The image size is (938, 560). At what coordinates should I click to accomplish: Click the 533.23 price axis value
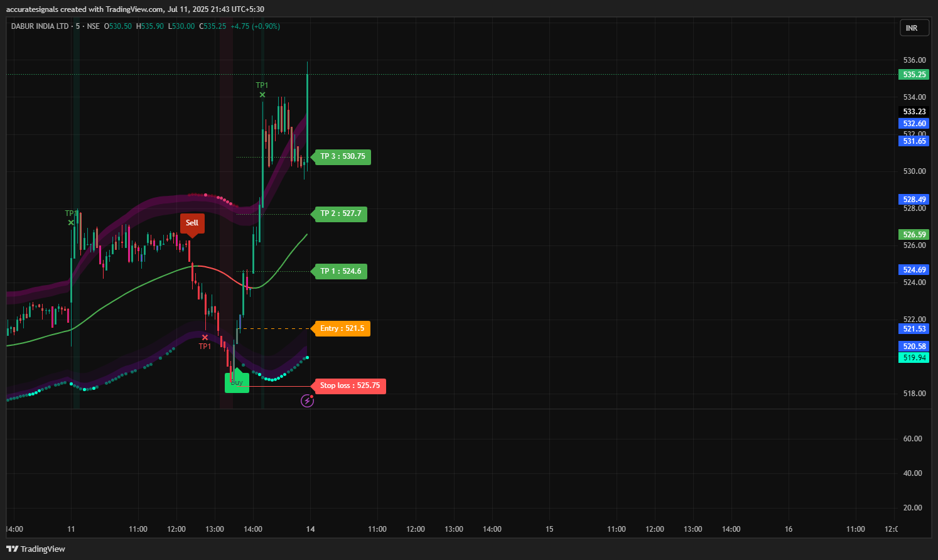[914, 112]
